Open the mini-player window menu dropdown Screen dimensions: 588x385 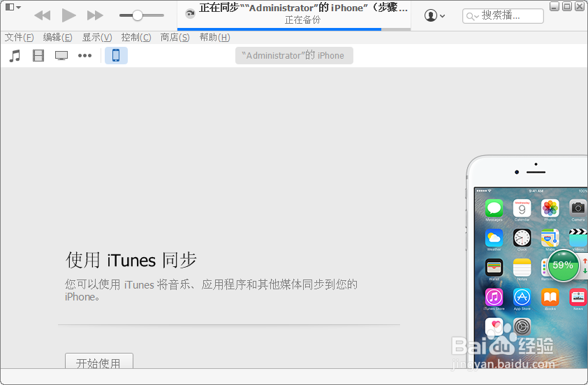(13, 7)
